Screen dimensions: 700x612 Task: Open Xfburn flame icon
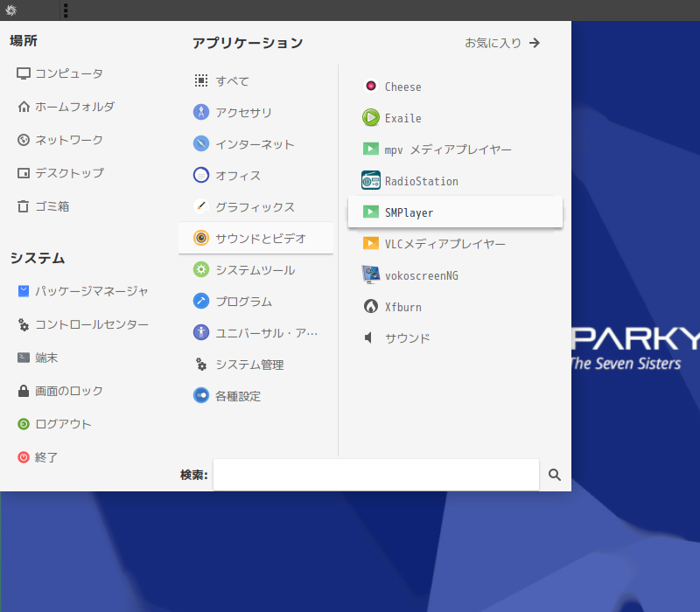(370, 307)
